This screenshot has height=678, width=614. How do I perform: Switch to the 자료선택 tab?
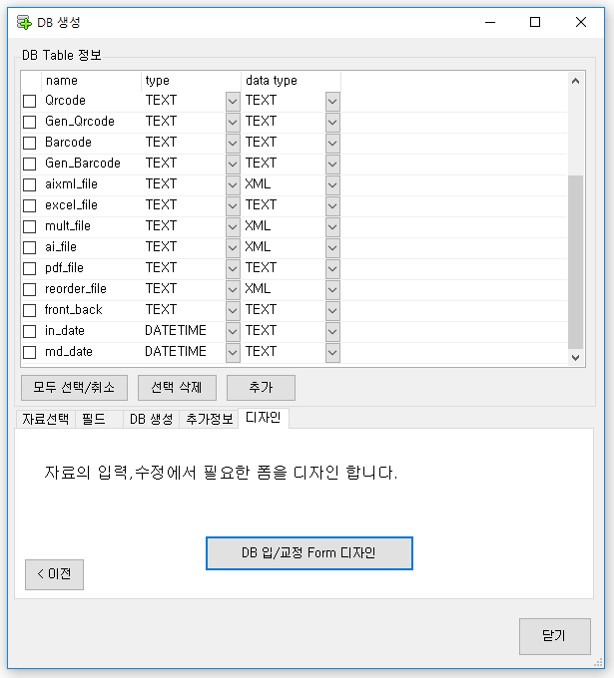[46, 420]
